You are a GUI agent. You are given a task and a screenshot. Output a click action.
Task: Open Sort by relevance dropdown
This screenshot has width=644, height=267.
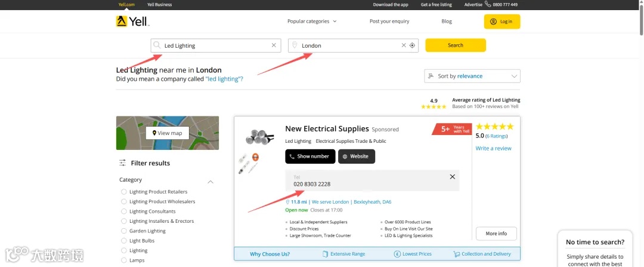pos(472,76)
